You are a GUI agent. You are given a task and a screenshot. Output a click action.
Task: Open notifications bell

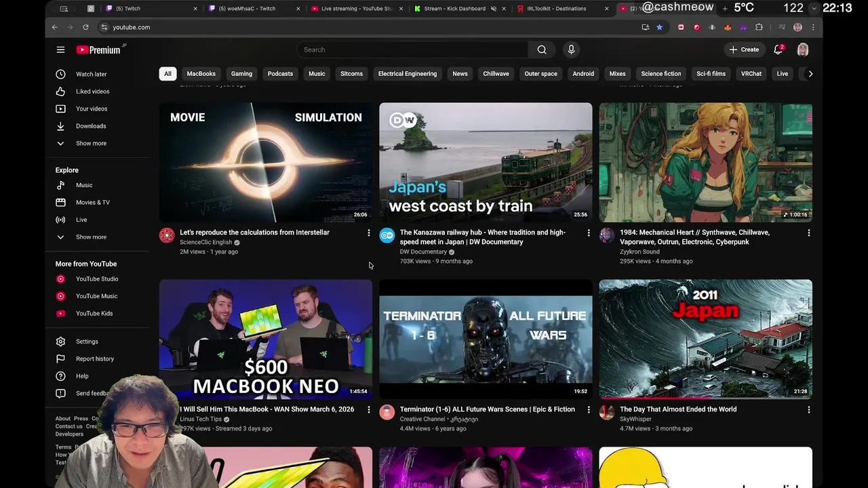tap(778, 49)
